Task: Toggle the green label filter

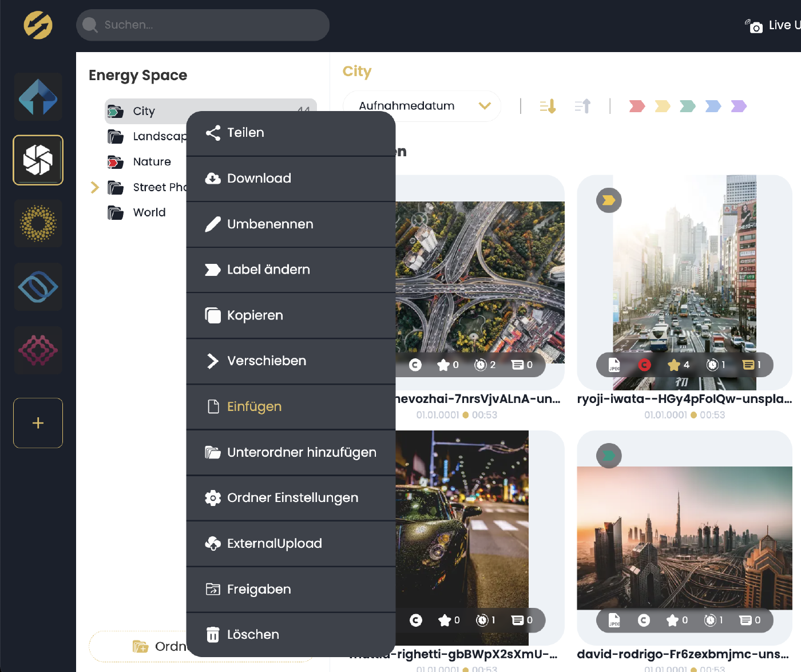Action: 687,106
